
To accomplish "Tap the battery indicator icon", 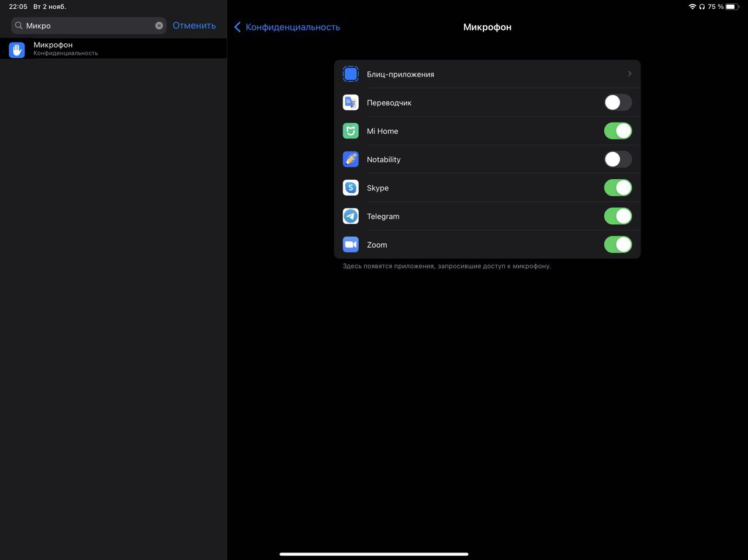I will click(x=732, y=6).
